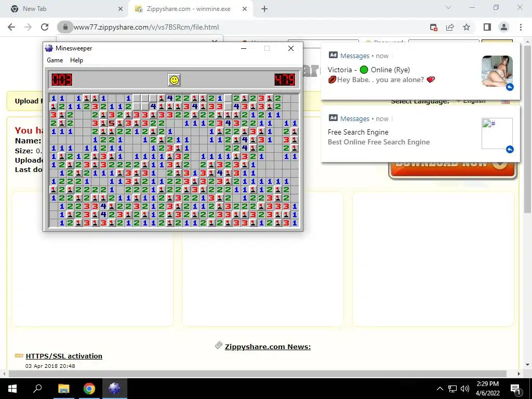Open a new tab with the plus button
Screen dimensions: 532x399
264,9
